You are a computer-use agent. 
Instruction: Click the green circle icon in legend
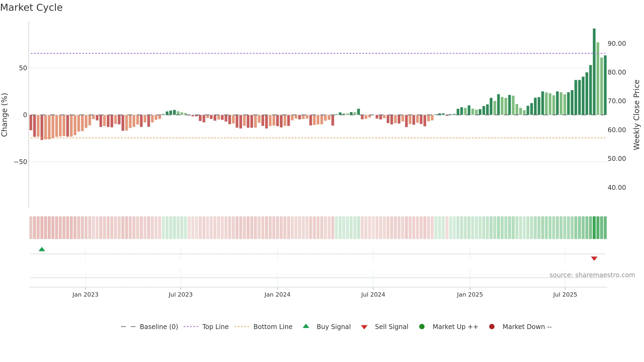pos(422,327)
